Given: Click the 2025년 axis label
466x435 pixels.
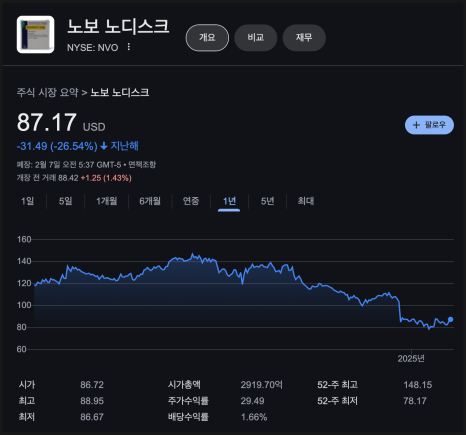Looking at the screenshot, I should (411, 359).
